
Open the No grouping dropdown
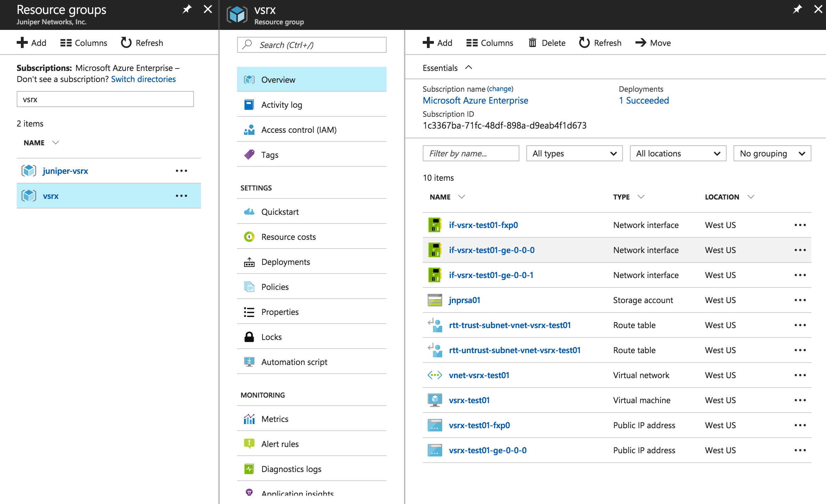(772, 153)
